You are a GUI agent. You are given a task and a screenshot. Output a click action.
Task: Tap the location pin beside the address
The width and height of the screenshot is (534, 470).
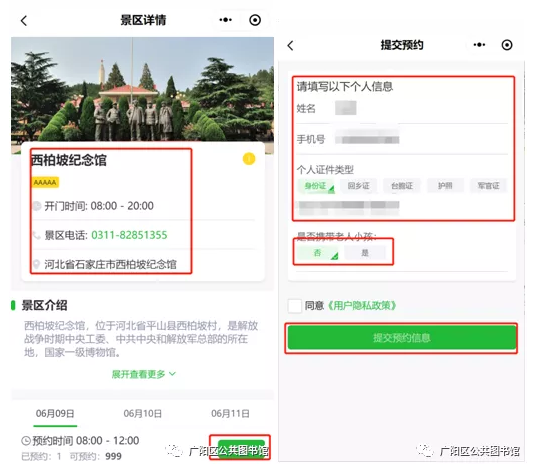[x=36, y=264]
